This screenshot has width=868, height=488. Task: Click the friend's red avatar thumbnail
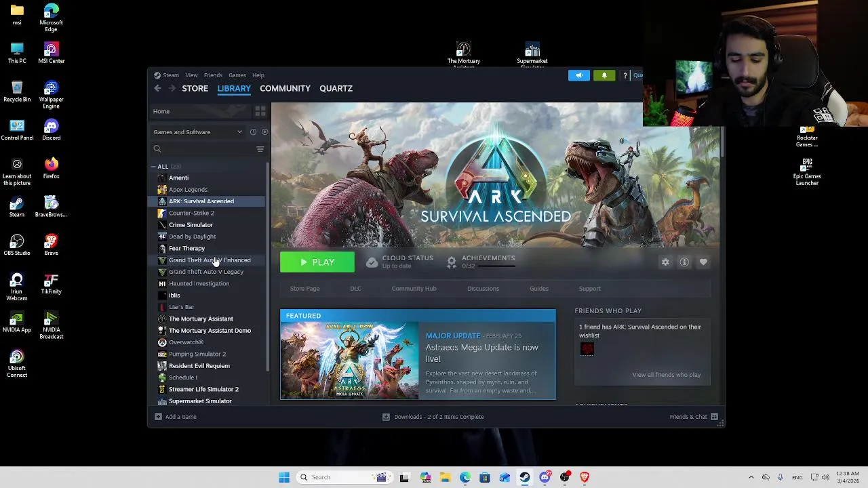(x=587, y=348)
